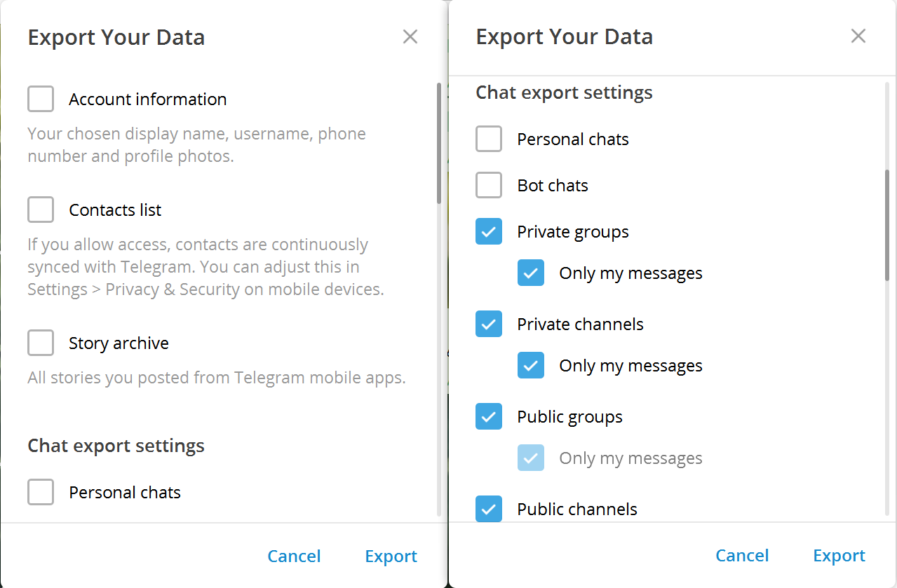
Task: Click Export in the right dialog
Action: pos(839,556)
